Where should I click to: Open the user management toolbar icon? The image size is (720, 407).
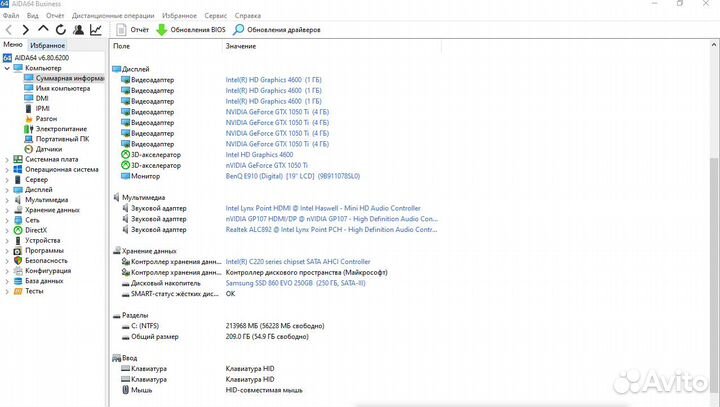[x=79, y=30]
